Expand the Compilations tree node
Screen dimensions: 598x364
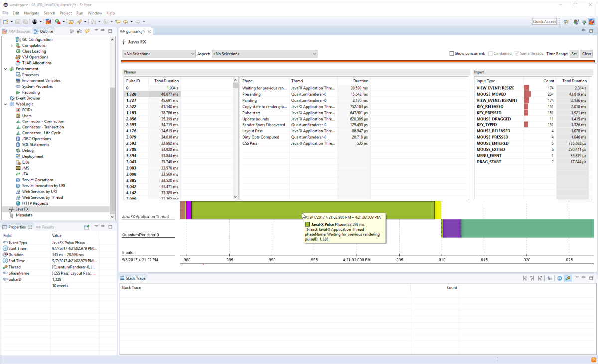pyautogui.click(x=12, y=45)
